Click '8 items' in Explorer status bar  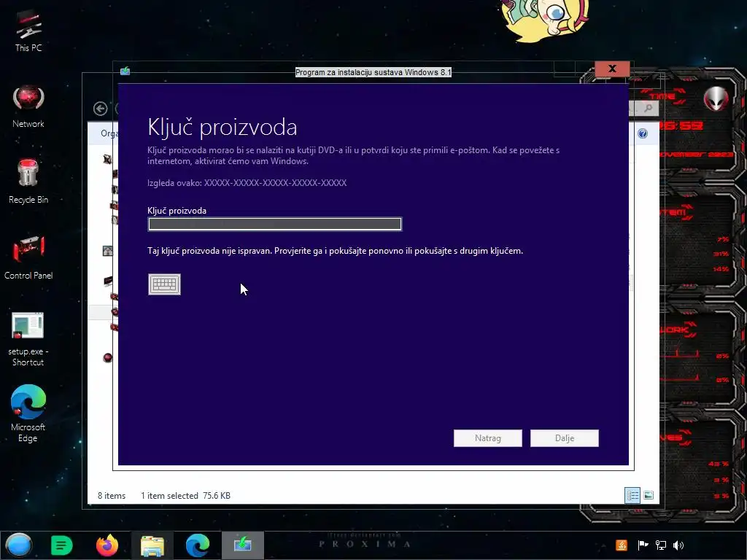coord(112,496)
